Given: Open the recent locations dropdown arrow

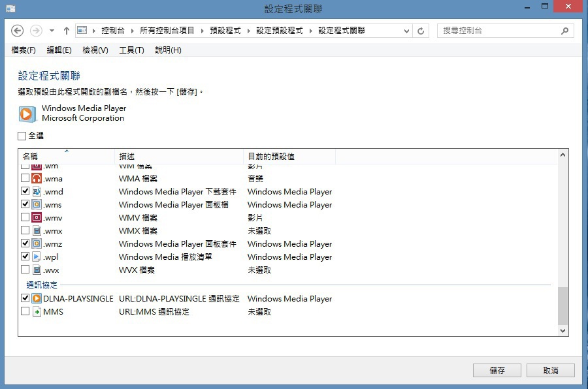Looking at the screenshot, I should (x=52, y=31).
